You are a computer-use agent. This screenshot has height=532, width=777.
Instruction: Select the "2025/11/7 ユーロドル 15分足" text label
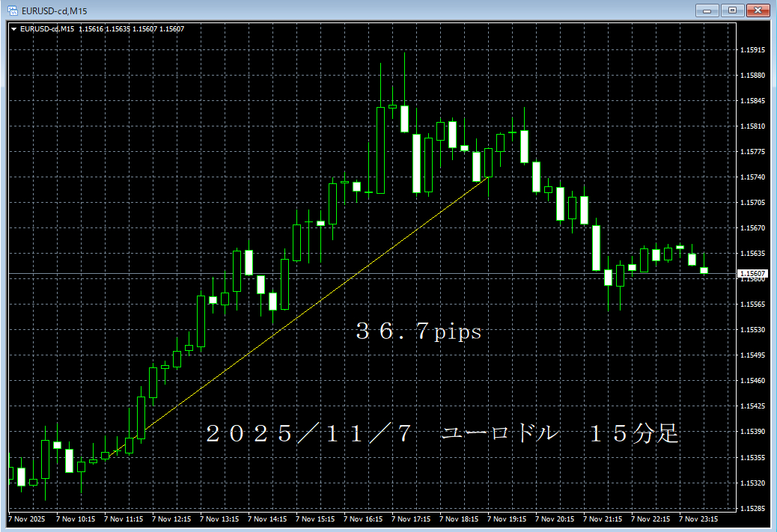[x=442, y=433]
